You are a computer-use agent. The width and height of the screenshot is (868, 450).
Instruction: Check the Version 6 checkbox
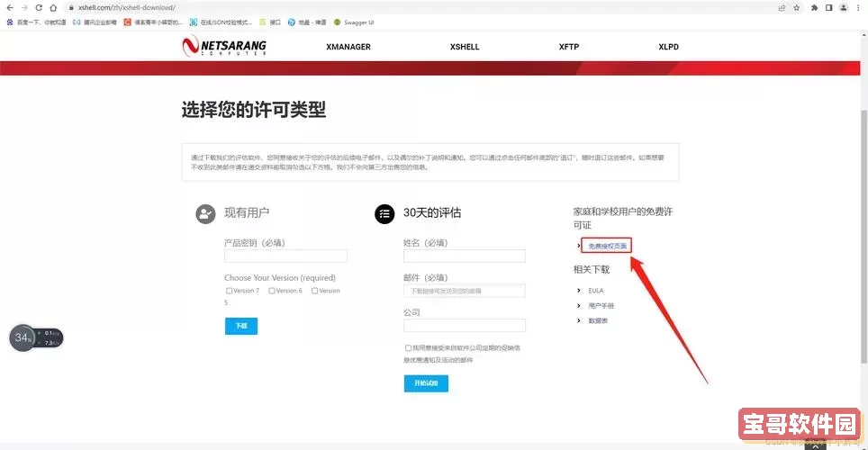(272, 291)
